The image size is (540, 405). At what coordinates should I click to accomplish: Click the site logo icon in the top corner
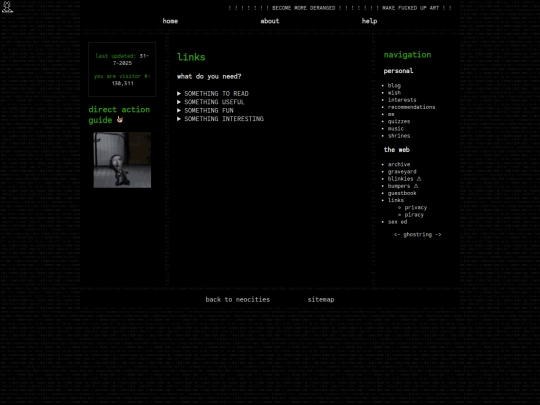(7, 7)
